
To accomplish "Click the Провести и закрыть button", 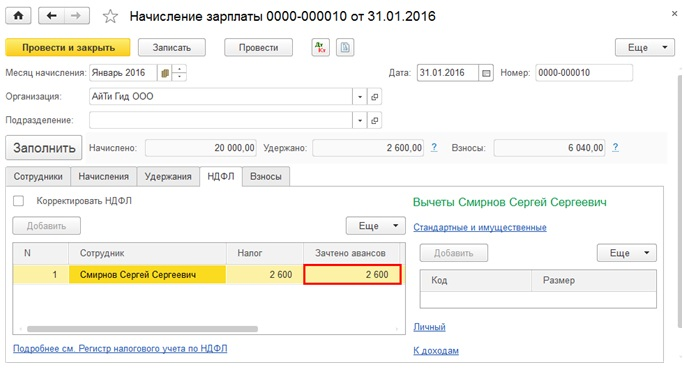I will click(x=68, y=48).
